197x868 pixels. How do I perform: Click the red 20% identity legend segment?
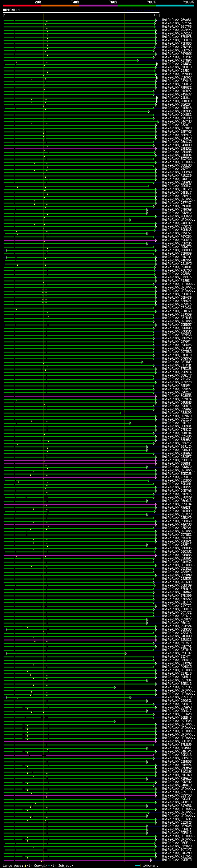point(22,6)
